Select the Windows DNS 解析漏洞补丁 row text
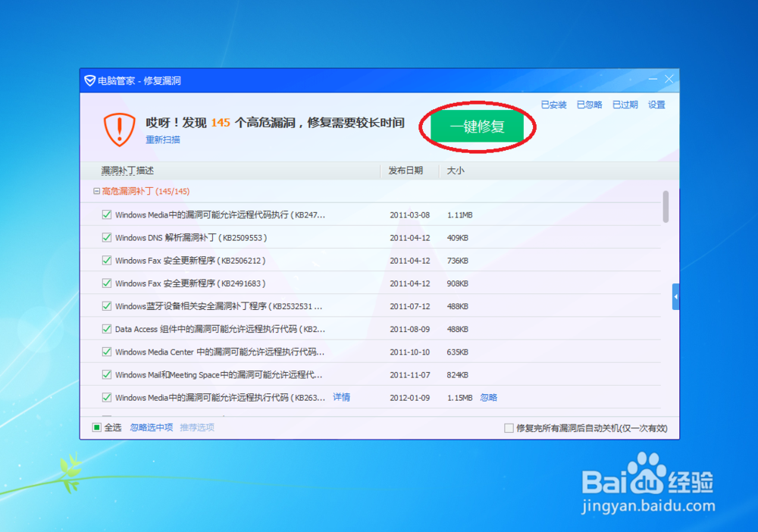758x532 pixels. [191, 238]
